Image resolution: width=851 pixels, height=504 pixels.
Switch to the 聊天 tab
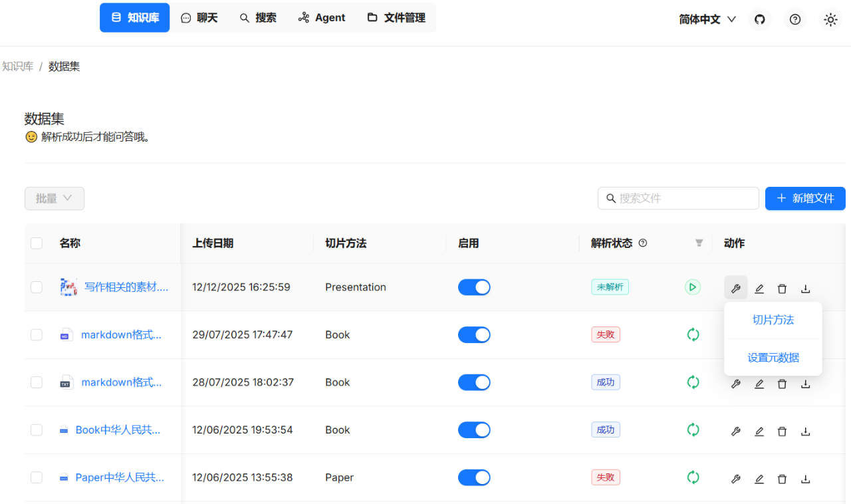coord(199,17)
